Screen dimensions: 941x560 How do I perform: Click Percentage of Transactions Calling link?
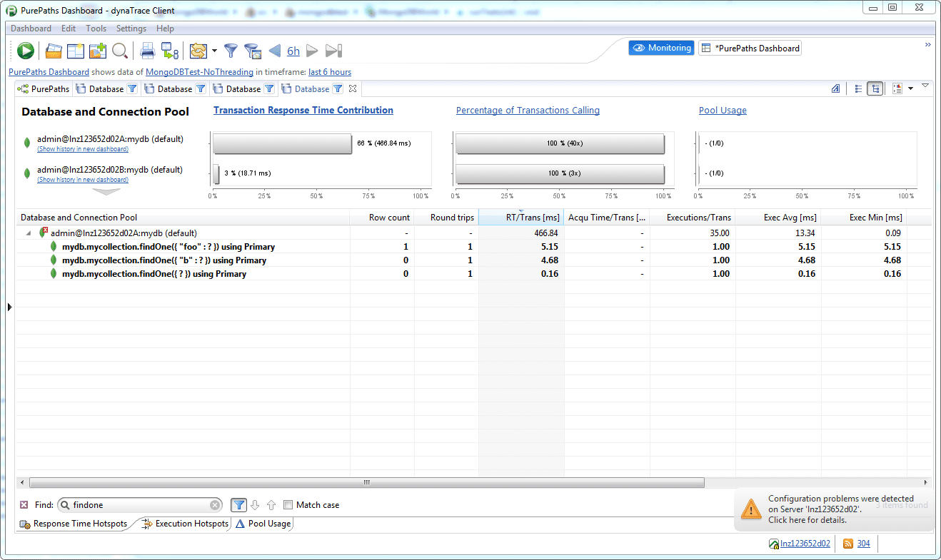point(528,111)
